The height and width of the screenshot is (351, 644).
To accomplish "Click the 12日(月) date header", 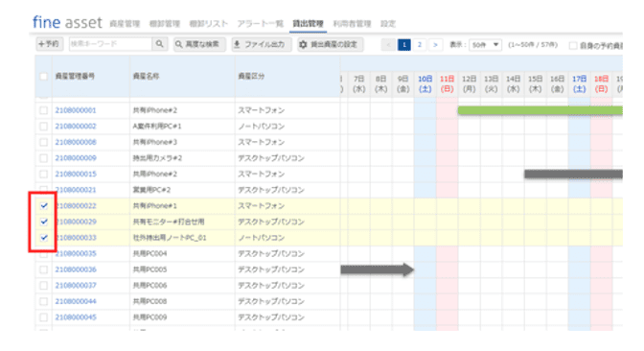I will (x=469, y=83).
